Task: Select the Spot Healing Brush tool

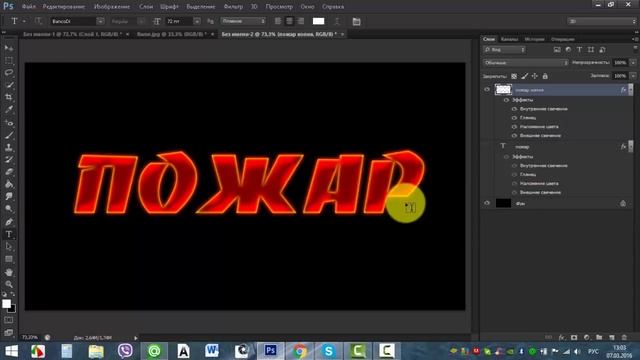Action: click(x=9, y=122)
